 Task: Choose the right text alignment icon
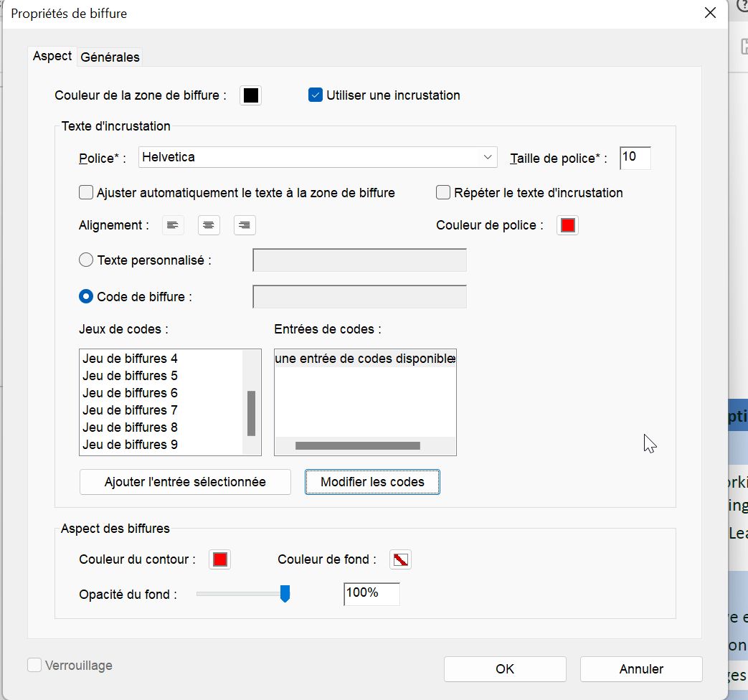tap(245, 225)
